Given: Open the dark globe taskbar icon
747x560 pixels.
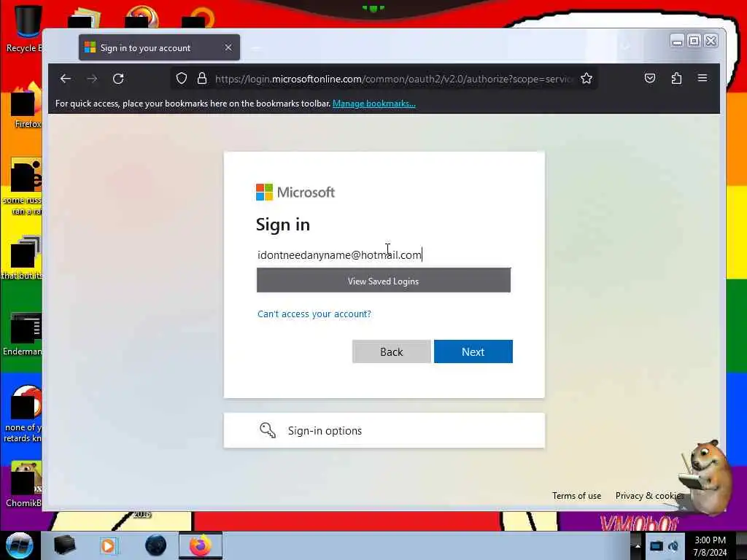Looking at the screenshot, I should point(156,545).
